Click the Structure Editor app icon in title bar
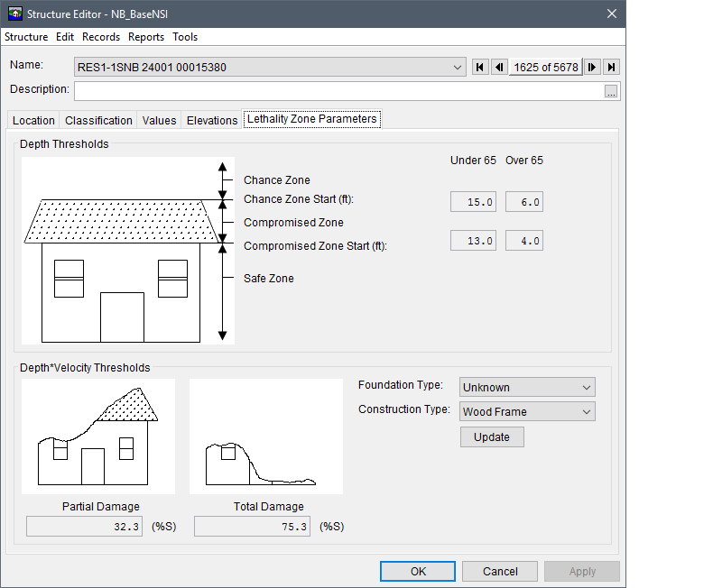Image resolution: width=713 pixels, height=588 pixels. [x=15, y=14]
